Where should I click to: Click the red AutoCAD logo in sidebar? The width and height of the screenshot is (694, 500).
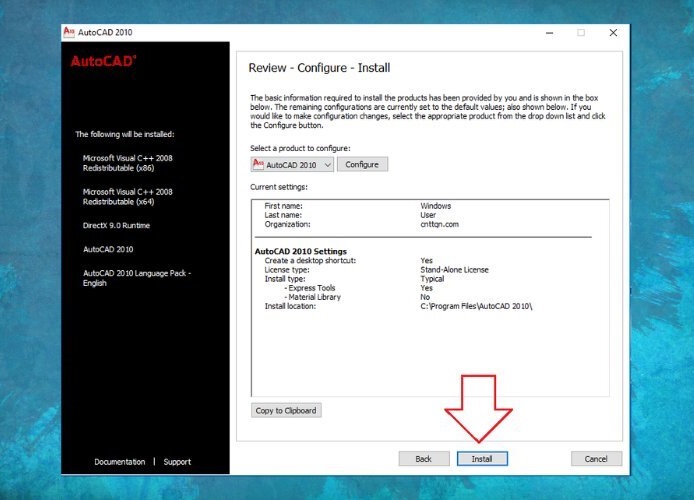point(104,61)
